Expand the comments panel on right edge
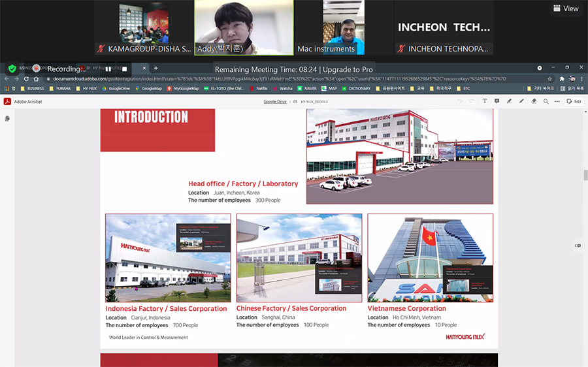The image size is (588, 367). [x=578, y=246]
